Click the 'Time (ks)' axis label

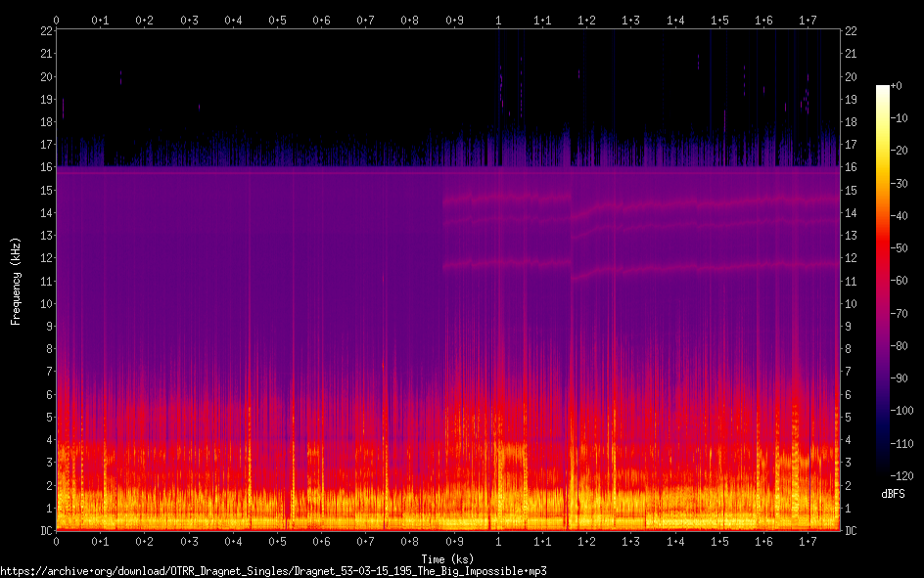[448, 557]
